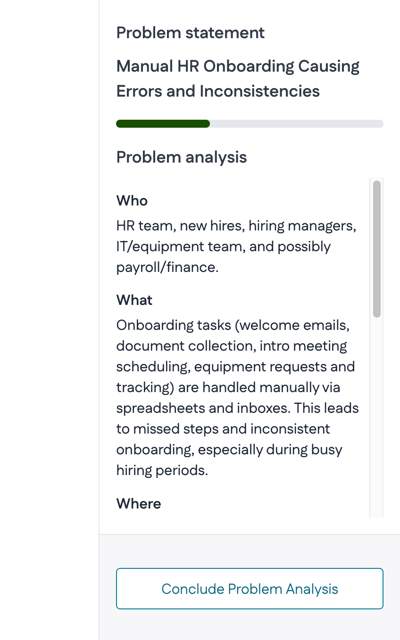Click the Conclude Problem Analysis button

[x=249, y=589]
